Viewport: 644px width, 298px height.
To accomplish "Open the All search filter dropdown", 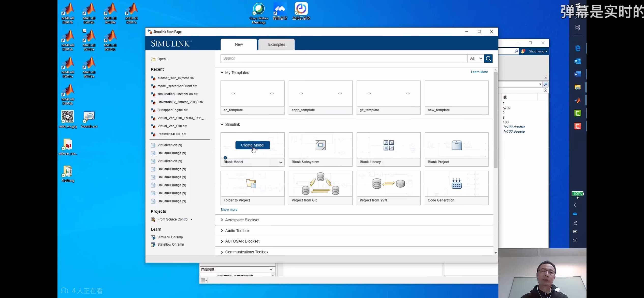I will [476, 59].
